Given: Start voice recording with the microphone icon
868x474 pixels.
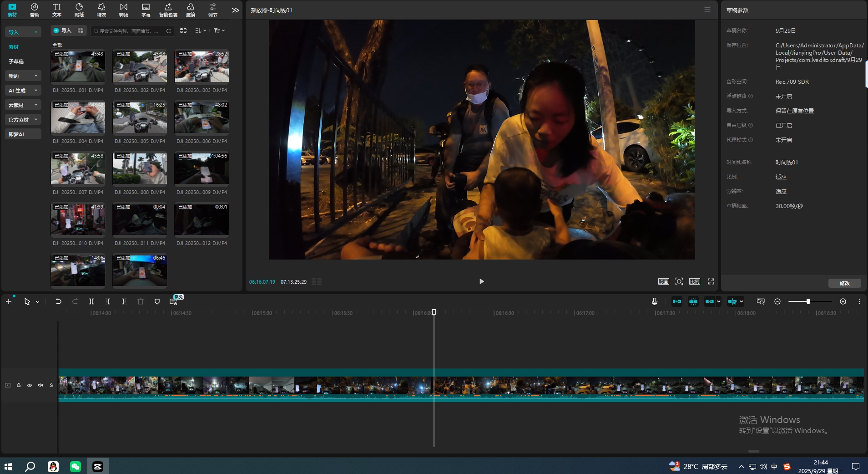Looking at the screenshot, I should click(654, 301).
